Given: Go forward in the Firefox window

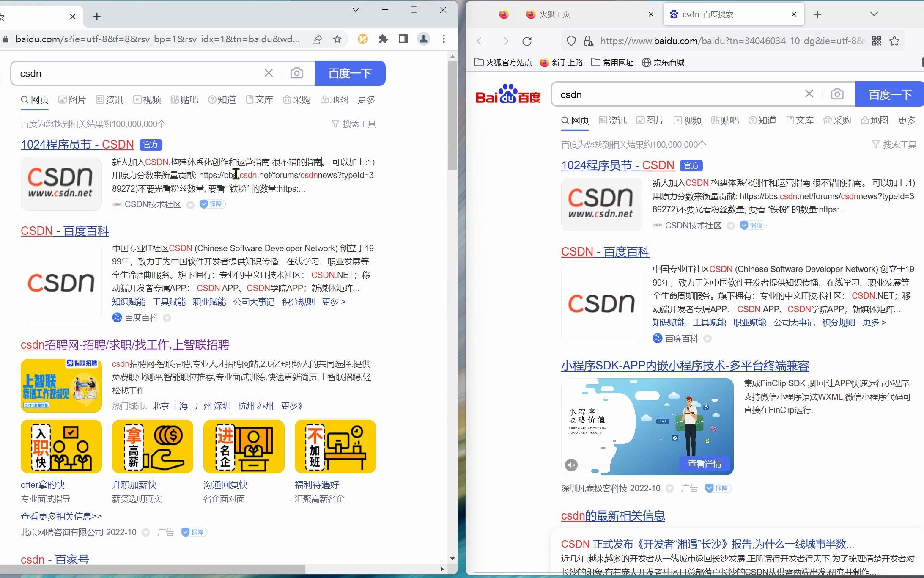Looking at the screenshot, I should [x=504, y=41].
